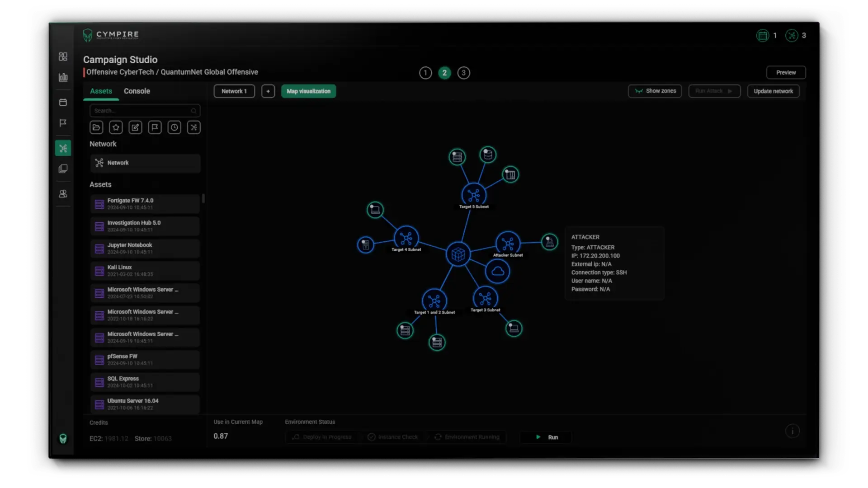Select Microsoft Windows Server dated 2022-10-18
868x488 pixels.
[145, 315]
